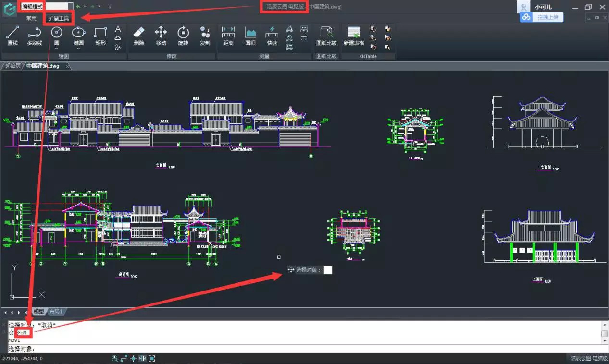Screen dimensions: 609x364
Task: Switch to the 布局1 layout tab
Action: (x=56, y=312)
